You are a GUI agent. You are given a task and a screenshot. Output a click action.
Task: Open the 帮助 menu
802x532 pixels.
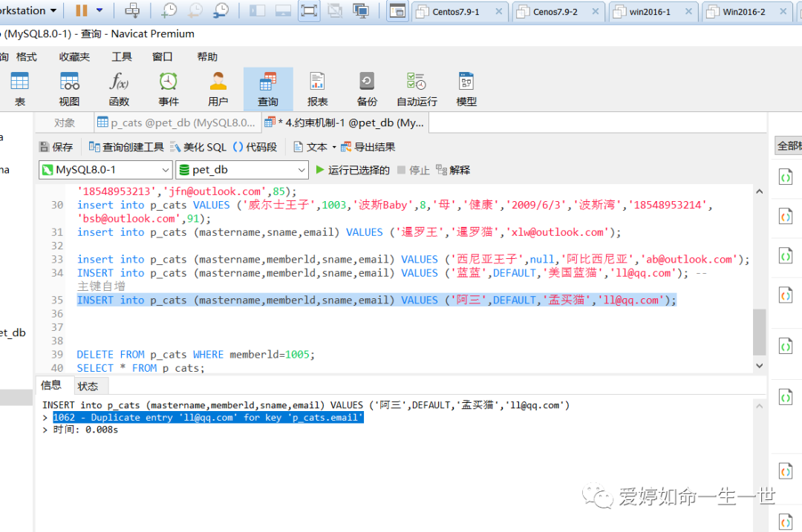pos(207,56)
